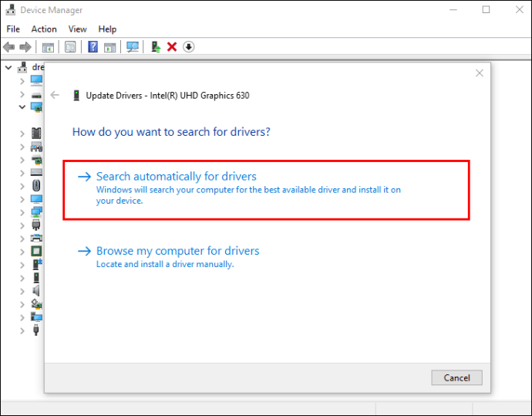The height and width of the screenshot is (416, 532).
Task: Select the mouse icon in the tree
Action: pyautogui.click(x=36, y=186)
